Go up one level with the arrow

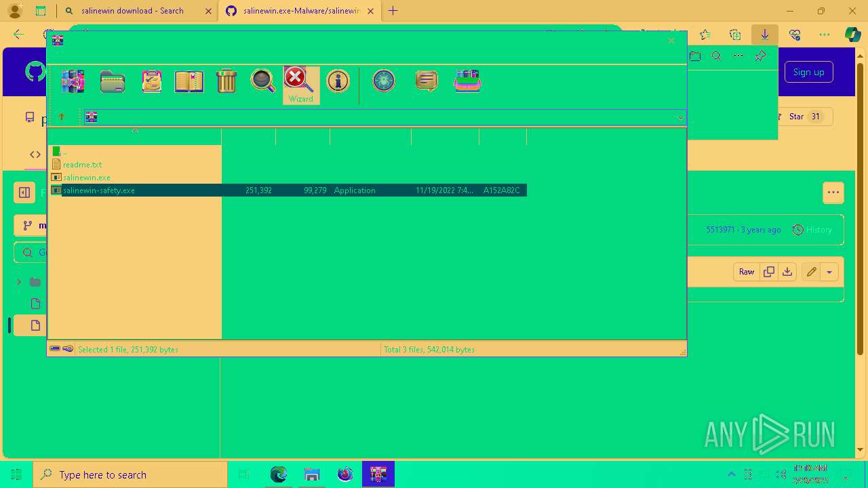pos(62,117)
